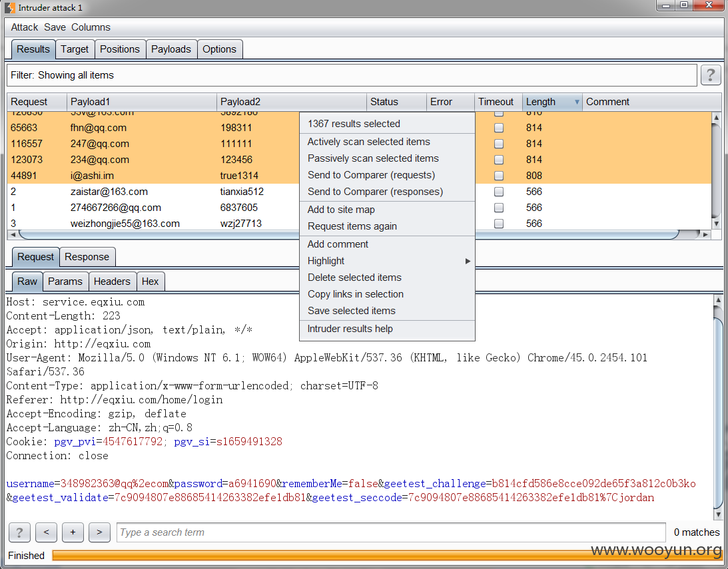Choose Delete selected items

(387, 278)
